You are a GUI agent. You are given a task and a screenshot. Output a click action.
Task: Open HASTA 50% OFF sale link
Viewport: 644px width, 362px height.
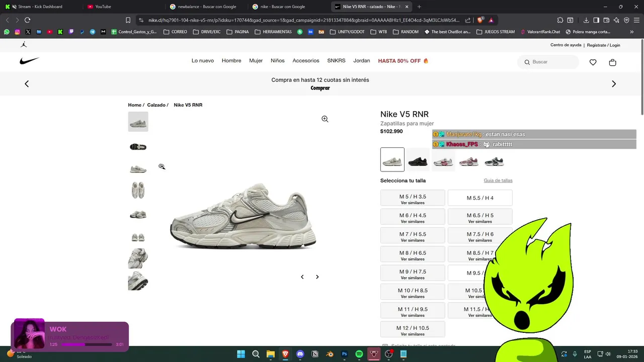click(x=403, y=61)
